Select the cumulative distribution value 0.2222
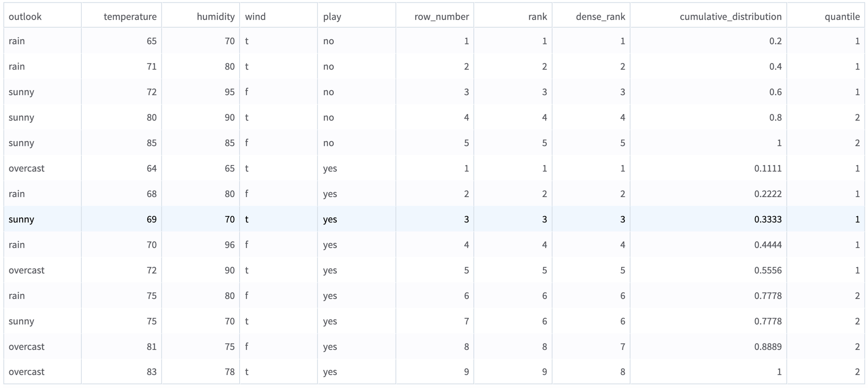This screenshot has width=868, height=388. (768, 194)
